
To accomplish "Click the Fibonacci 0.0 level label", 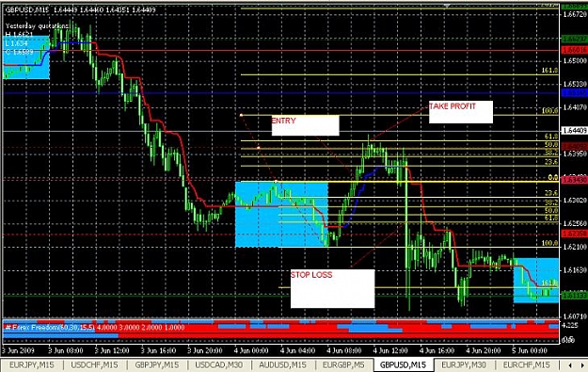I will 553,178.
